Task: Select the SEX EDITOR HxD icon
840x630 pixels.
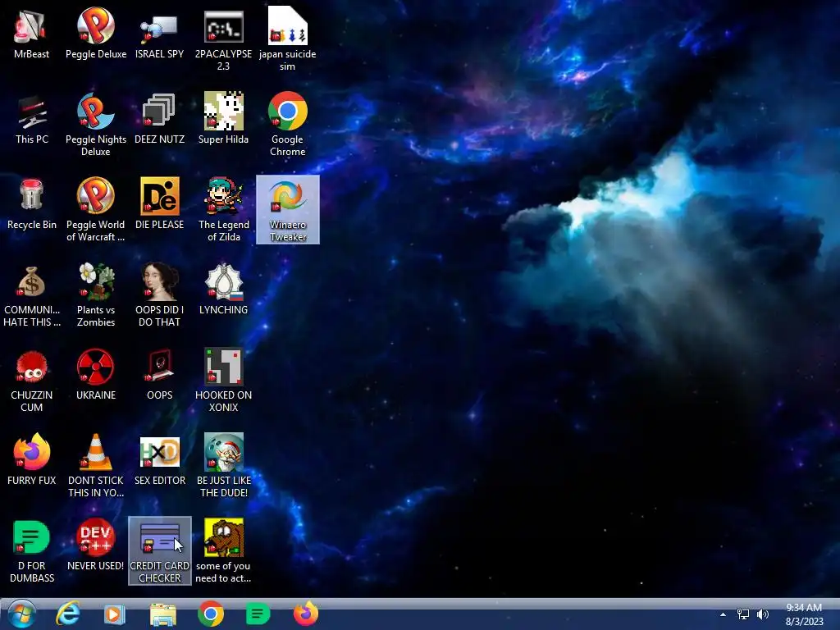Action: (x=159, y=459)
